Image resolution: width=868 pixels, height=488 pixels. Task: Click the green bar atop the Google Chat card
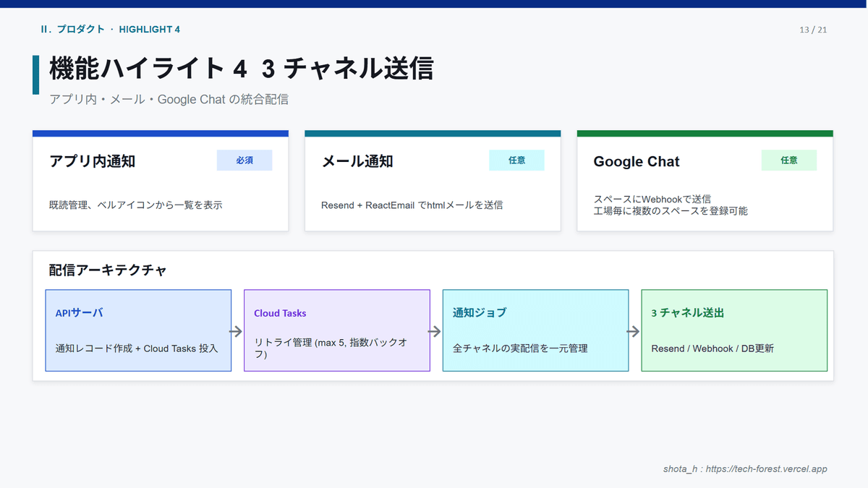(704, 133)
